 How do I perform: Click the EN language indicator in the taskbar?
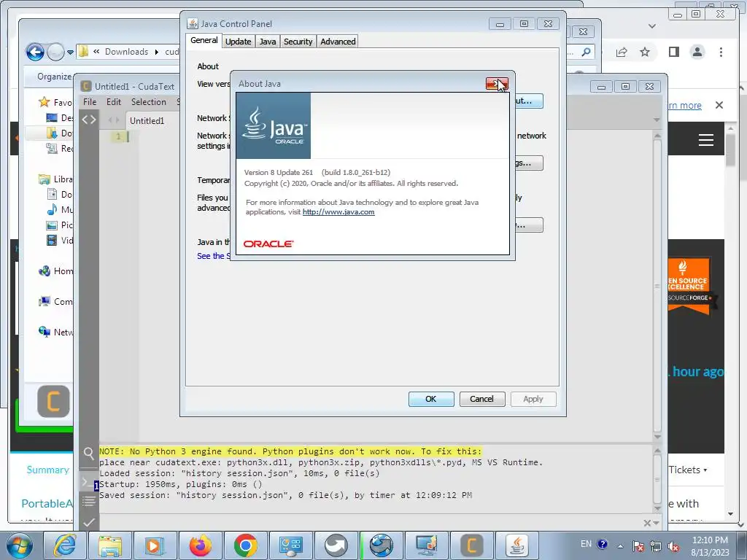[586, 544]
